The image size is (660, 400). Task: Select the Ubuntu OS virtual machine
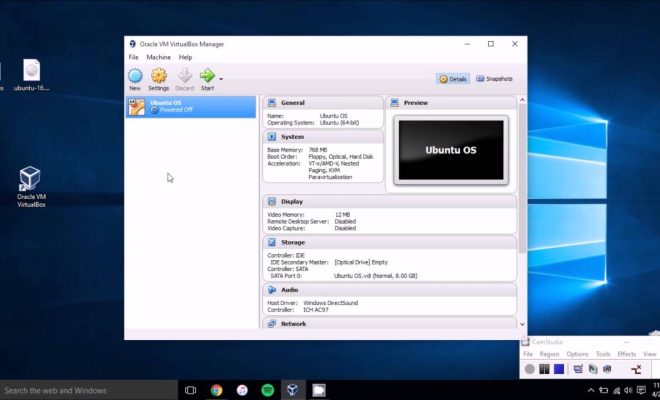tap(191, 107)
